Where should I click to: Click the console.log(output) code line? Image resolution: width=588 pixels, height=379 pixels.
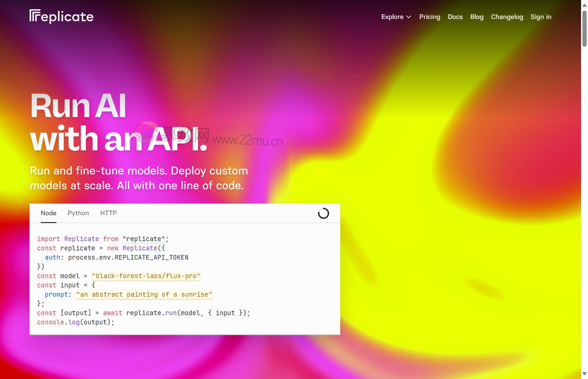click(x=75, y=323)
